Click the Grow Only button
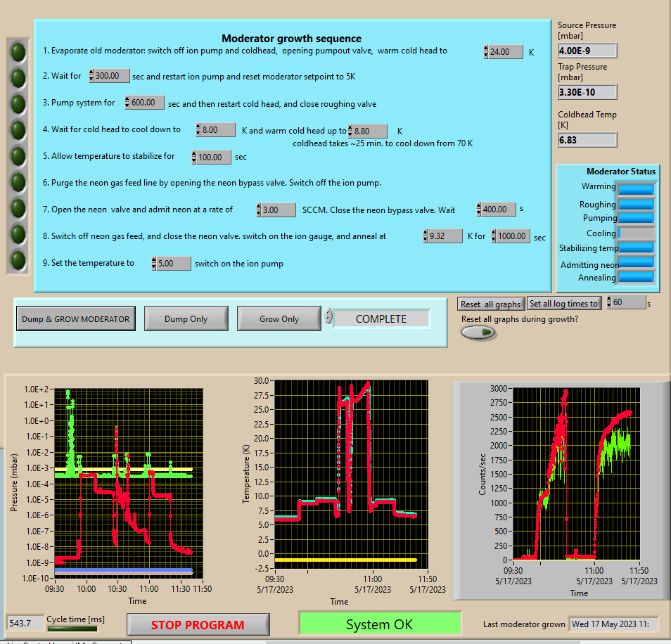Image resolution: width=671 pixels, height=644 pixels. (279, 318)
